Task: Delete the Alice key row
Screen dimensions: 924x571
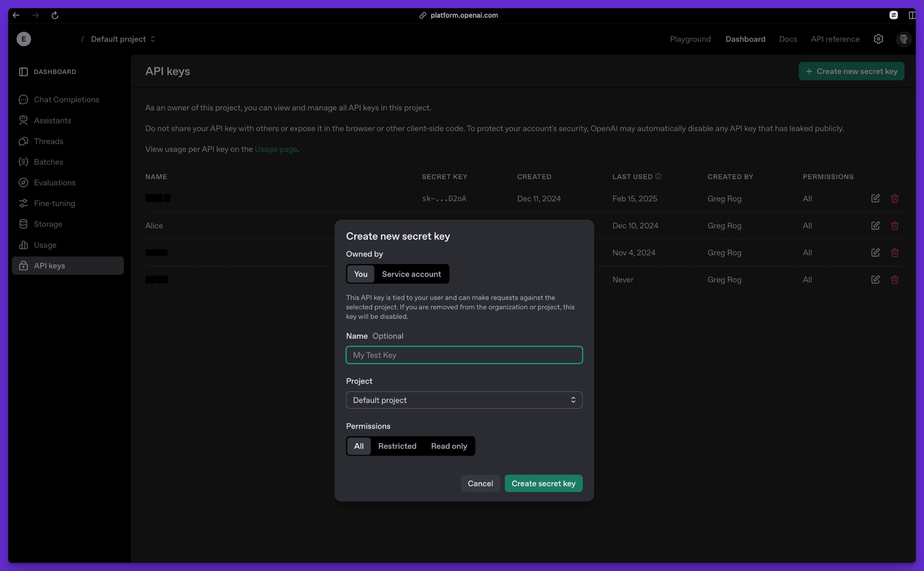Action: pyautogui.click(x=895, y=225)
